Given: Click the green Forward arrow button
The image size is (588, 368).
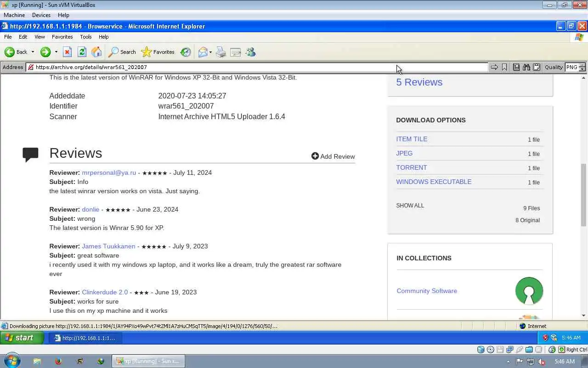Looking at the screenshot, I should [x=45, y=52].
